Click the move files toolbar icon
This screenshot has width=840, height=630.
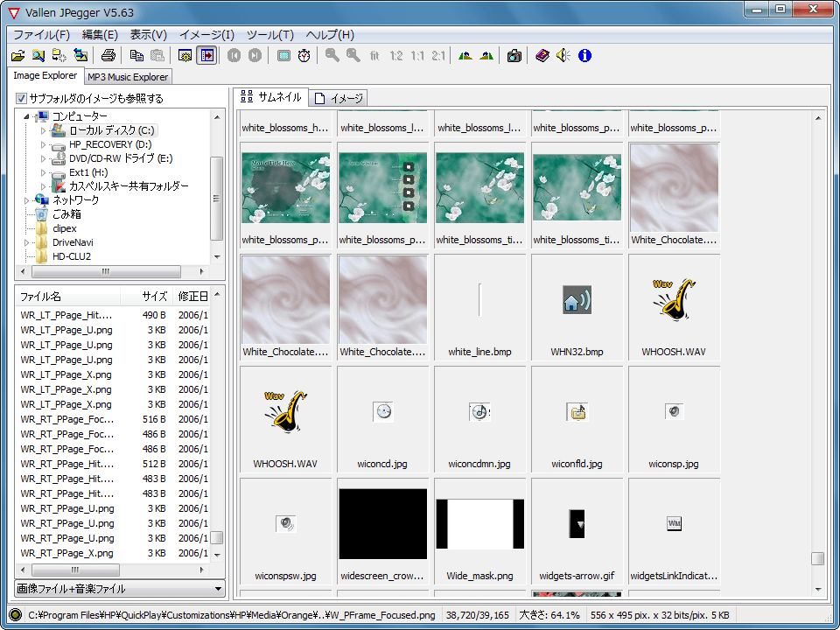click(59, 56)
